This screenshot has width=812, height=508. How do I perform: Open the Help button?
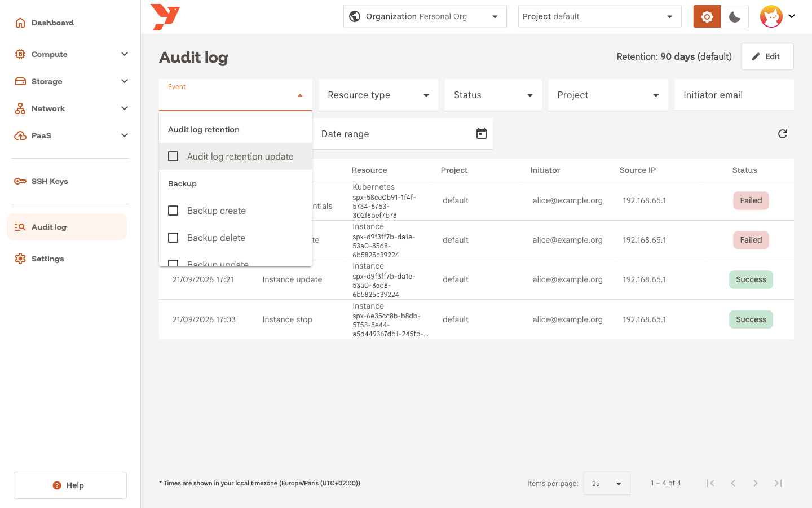pos(70,485)
